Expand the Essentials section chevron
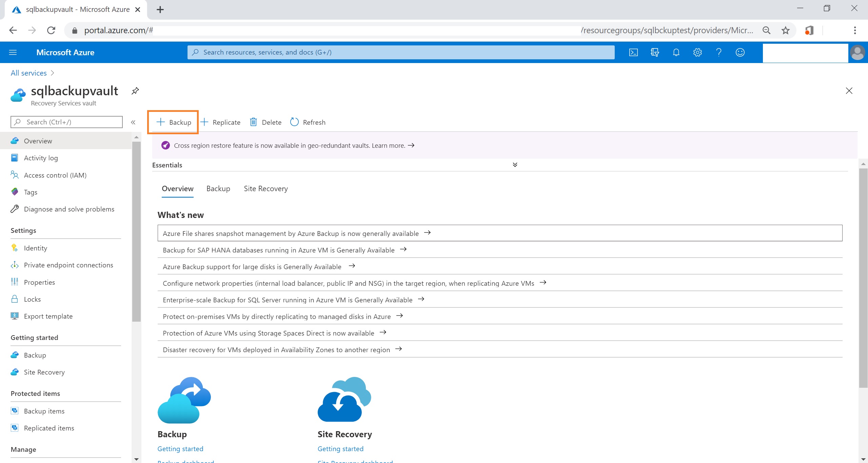 515,165
